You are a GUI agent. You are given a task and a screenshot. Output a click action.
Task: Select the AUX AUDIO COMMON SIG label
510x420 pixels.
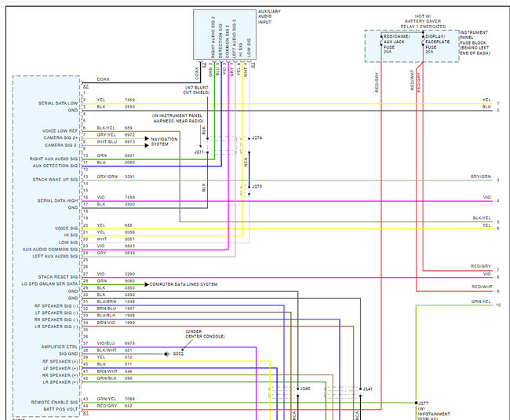coord(50,250)
